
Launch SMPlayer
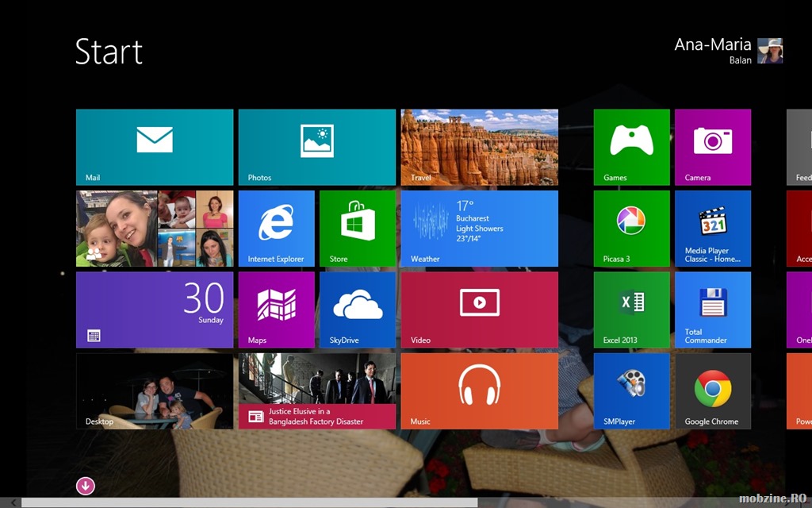tap(632, 391)
